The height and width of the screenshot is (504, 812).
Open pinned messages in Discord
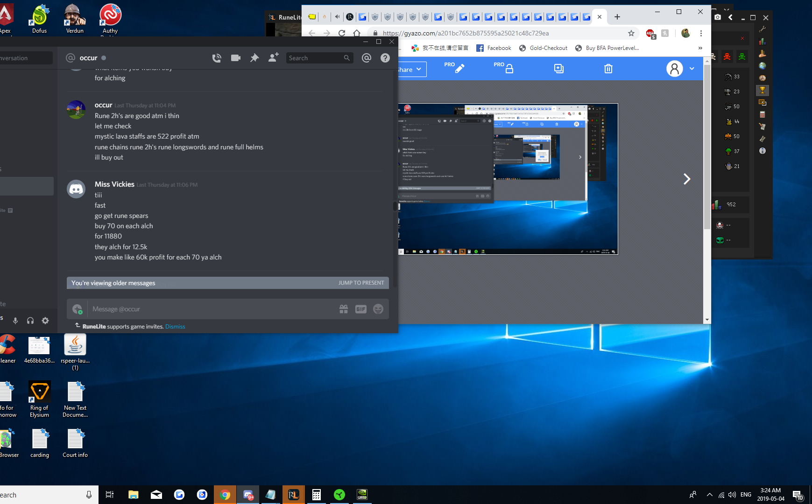[x=254, y=58]
